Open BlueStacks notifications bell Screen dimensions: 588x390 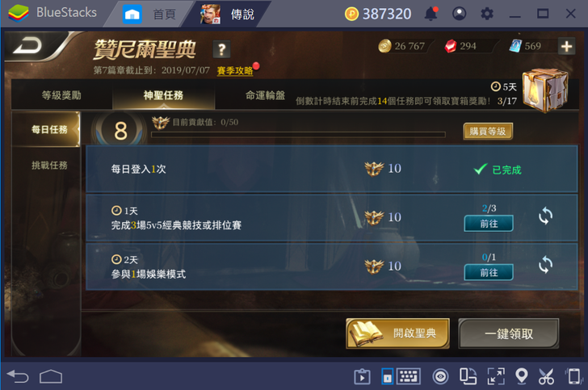click(430, 14)
